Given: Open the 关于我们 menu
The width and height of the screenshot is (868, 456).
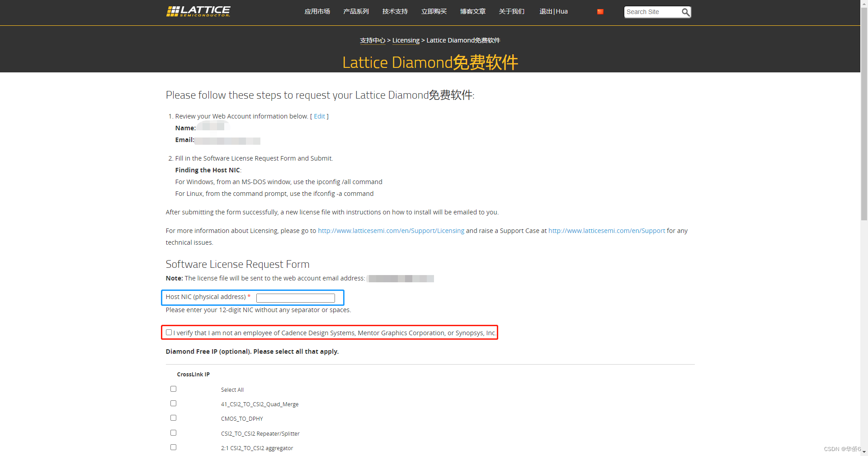Looking at the screenshot, I should pyautogui.click(x=512, y=11).
